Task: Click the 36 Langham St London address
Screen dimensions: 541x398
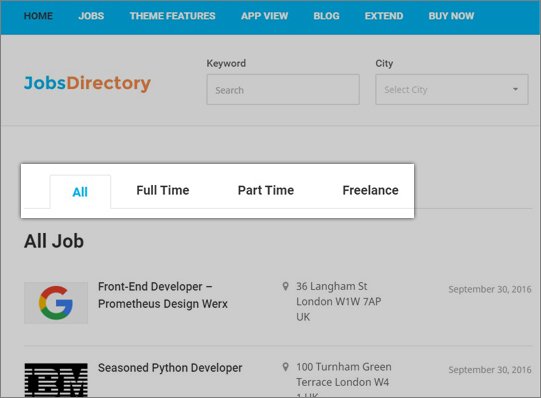Action: click(338, 301)
